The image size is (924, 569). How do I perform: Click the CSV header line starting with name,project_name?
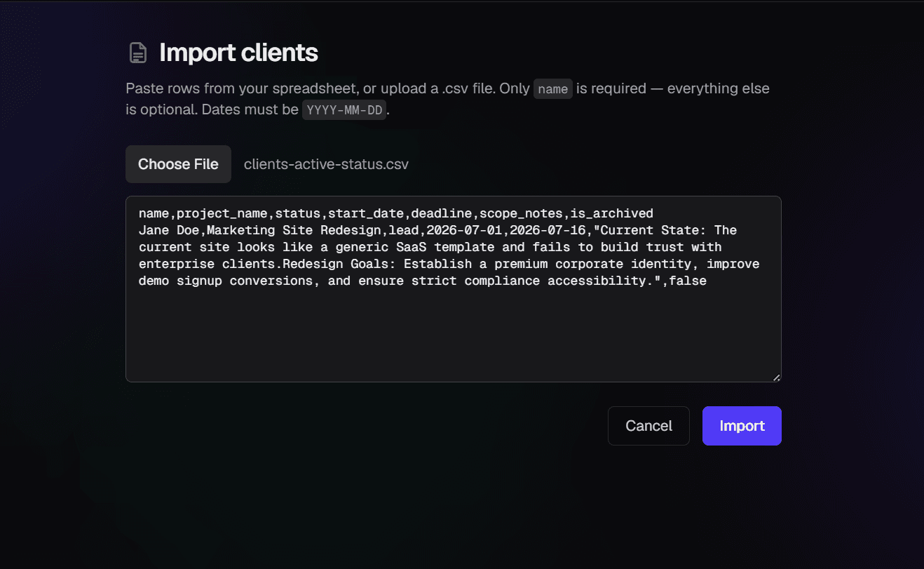(x=396, y=213)
